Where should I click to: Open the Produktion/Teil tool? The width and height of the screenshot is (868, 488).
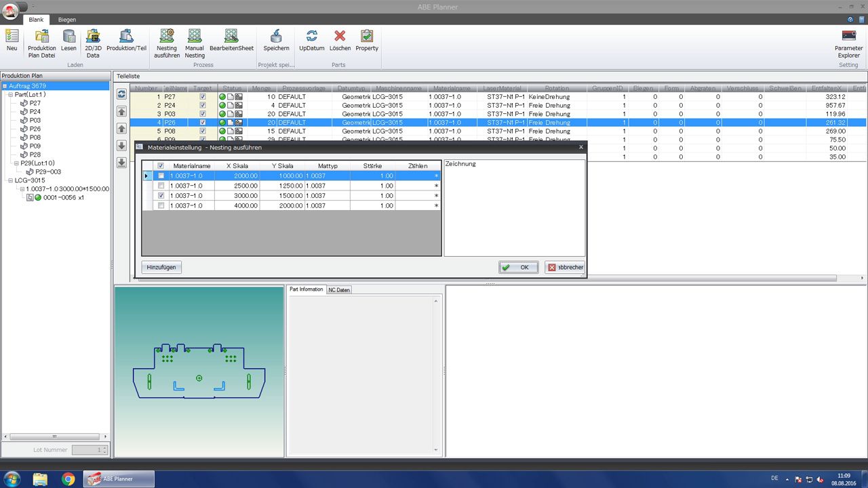[x=126, y=40]
